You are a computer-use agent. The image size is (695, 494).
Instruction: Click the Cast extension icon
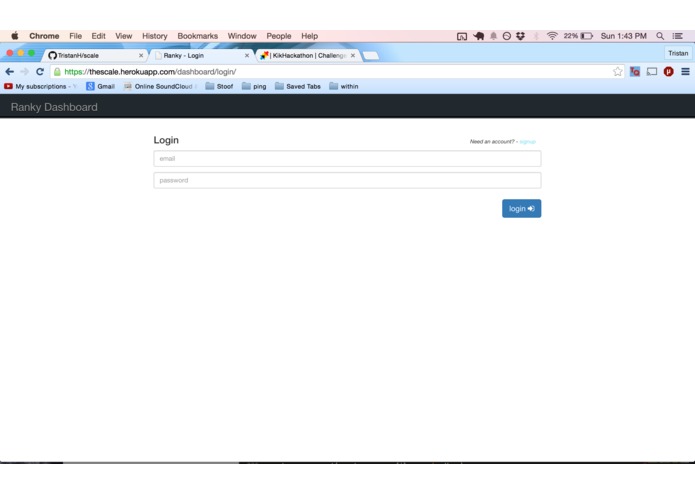(x=652, y=71)
